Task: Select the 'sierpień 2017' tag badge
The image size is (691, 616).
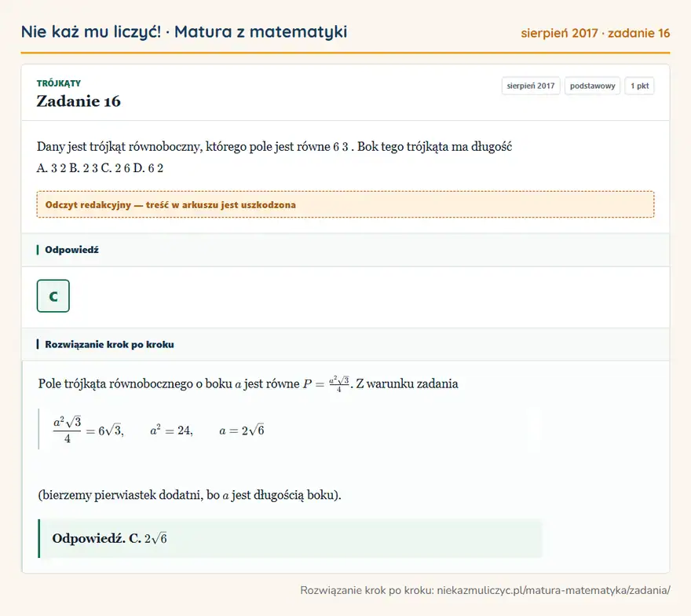Action: [531, 86]
